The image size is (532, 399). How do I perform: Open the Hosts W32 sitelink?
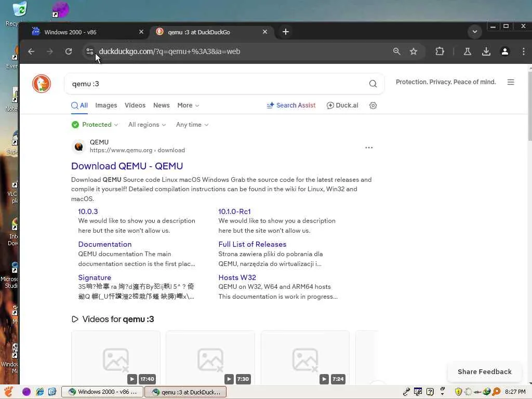click(237, 277)
